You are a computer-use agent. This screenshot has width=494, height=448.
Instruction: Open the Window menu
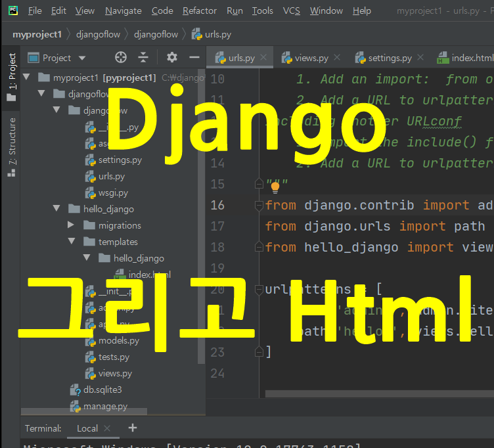[x=326, y=11]
